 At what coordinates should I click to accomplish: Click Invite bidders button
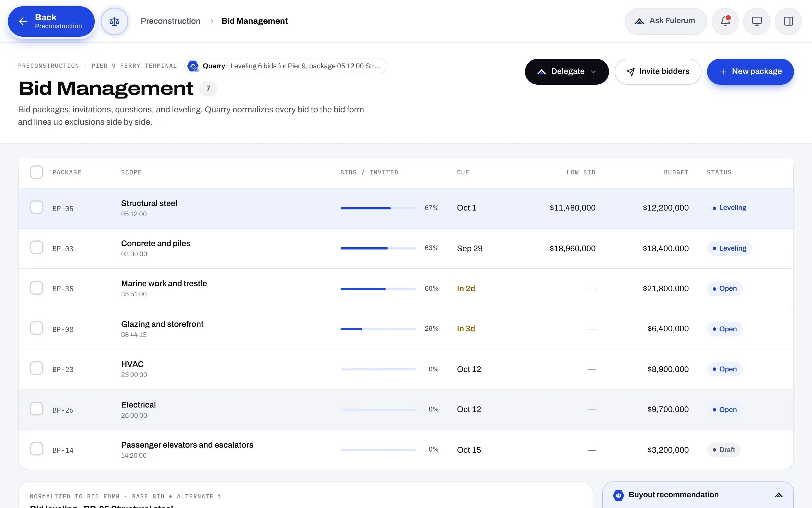pos(658,72)
